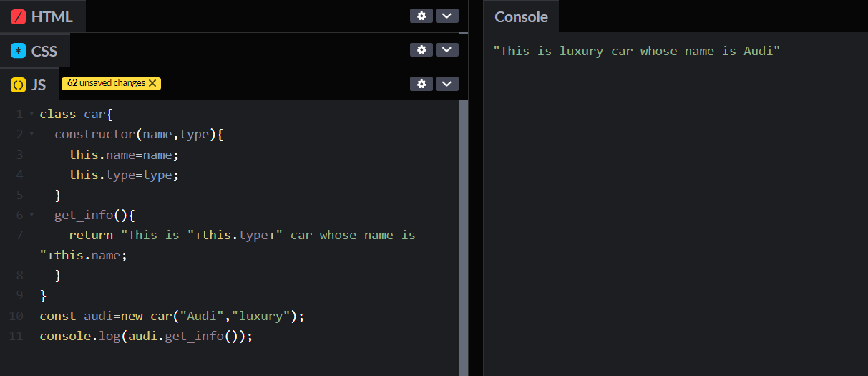
Task: Fold the constructor block at line 2
Action: pyautogui.click(x=31, y=134)
